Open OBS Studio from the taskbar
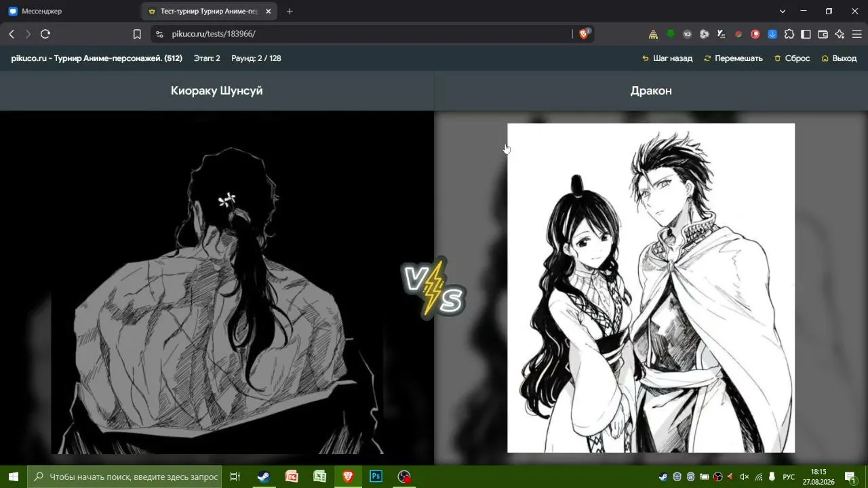 coord(404,476)
